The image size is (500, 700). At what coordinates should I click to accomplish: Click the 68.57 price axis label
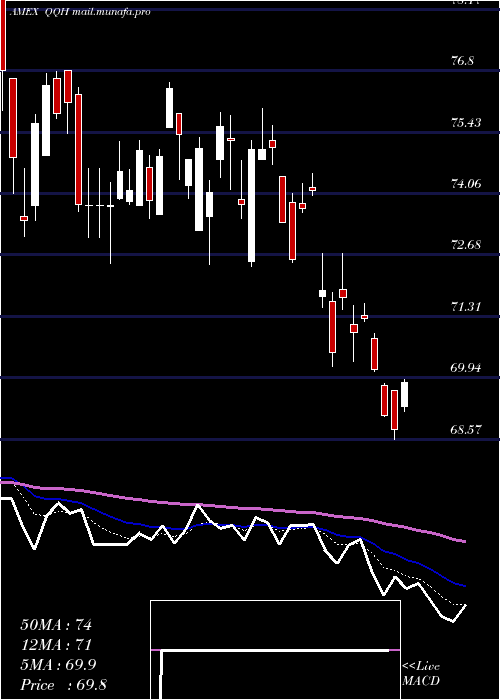click(466, 429)
